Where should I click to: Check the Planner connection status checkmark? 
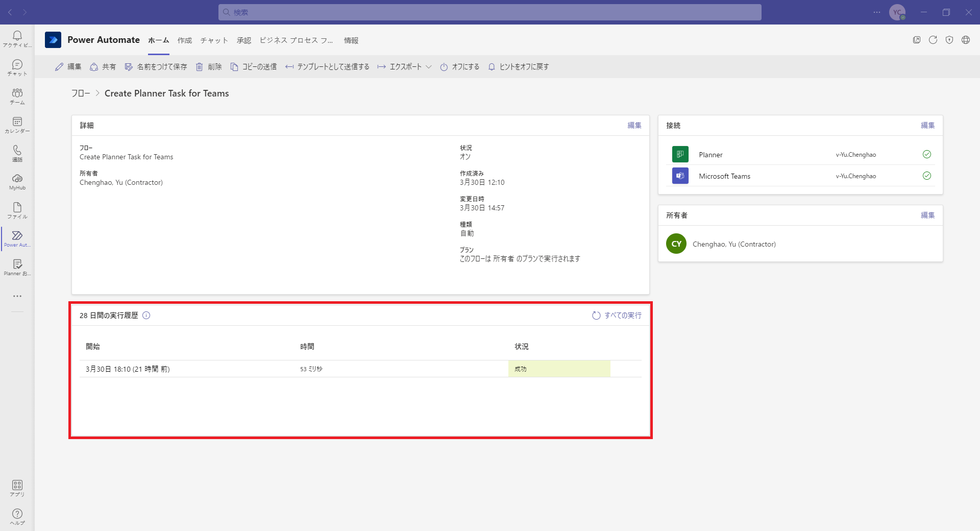tap(926, 154)
